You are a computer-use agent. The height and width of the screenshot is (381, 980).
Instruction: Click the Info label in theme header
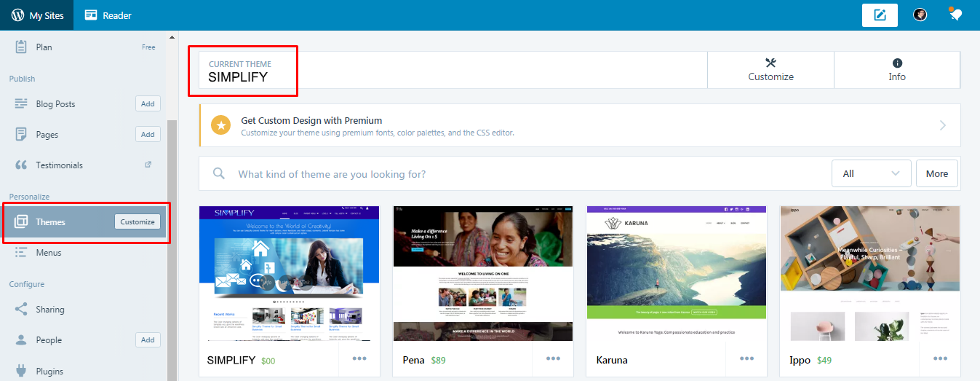897,76
